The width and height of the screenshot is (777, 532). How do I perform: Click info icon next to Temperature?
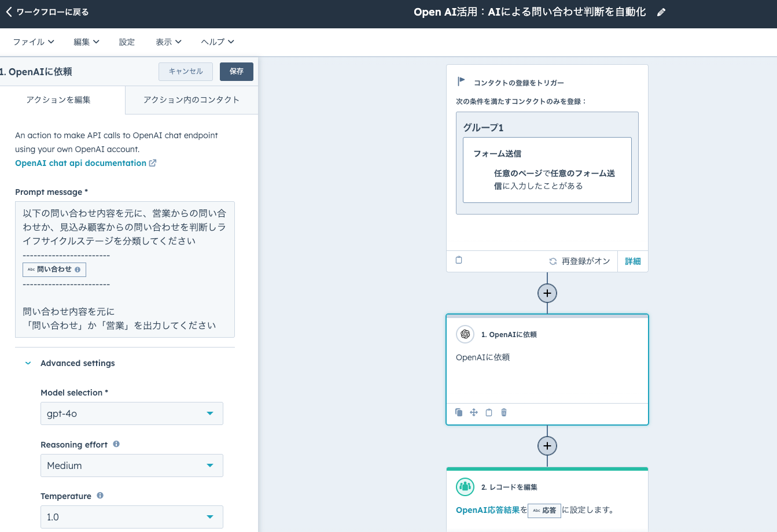100,496
